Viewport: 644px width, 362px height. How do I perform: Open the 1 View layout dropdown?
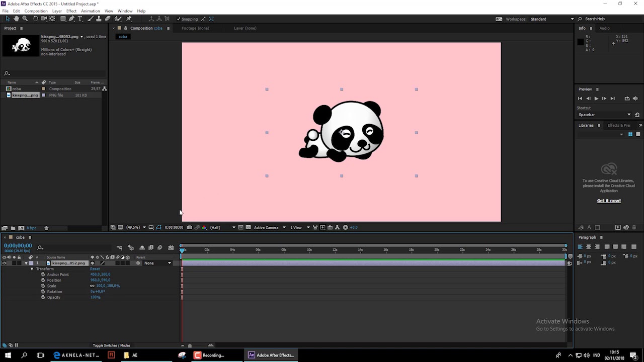click(300, 227)
